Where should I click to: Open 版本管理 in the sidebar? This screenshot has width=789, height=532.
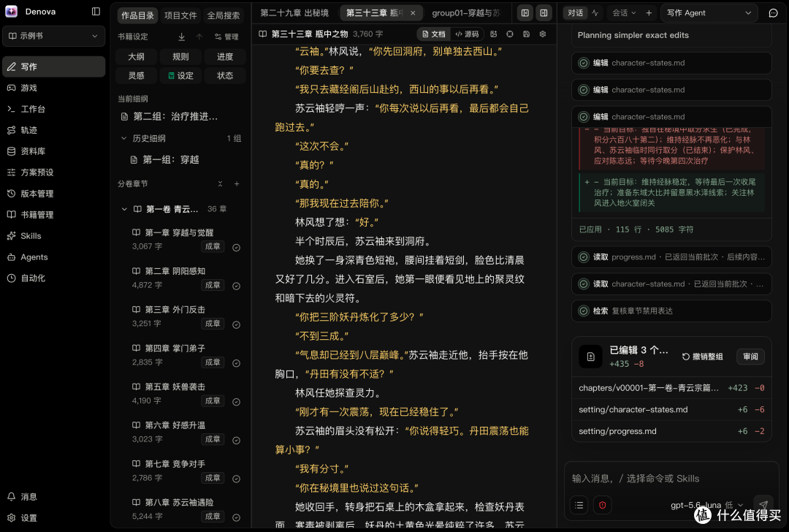[x=54, y=193]
